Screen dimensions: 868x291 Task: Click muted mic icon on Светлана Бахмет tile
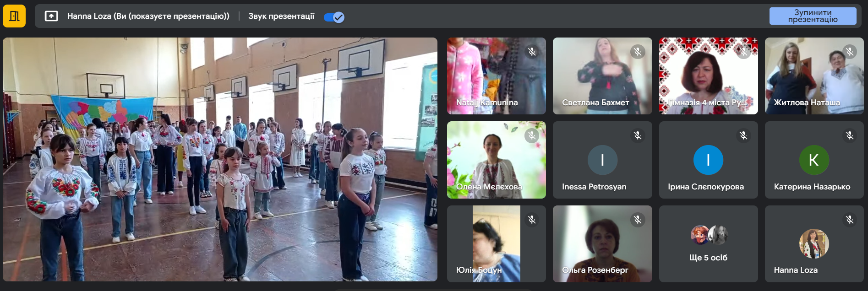[x=638, y=52]
